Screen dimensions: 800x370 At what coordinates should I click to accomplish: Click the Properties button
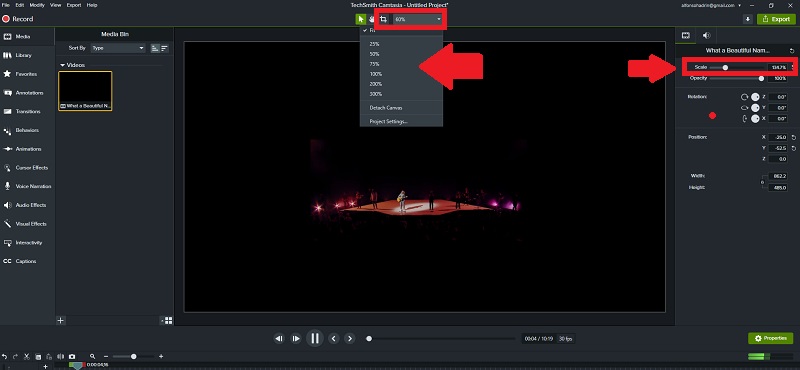[771, 338]
